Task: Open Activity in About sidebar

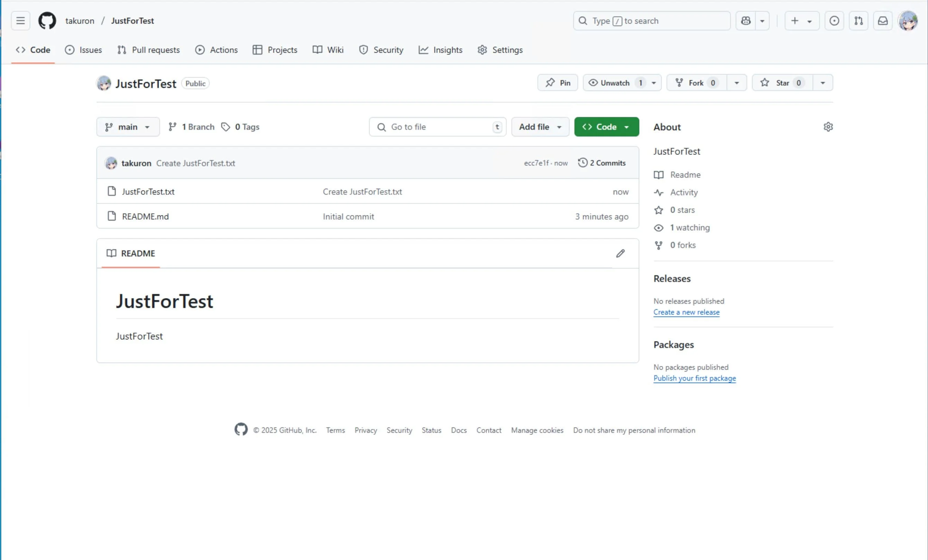Action: tap(676, 193)
